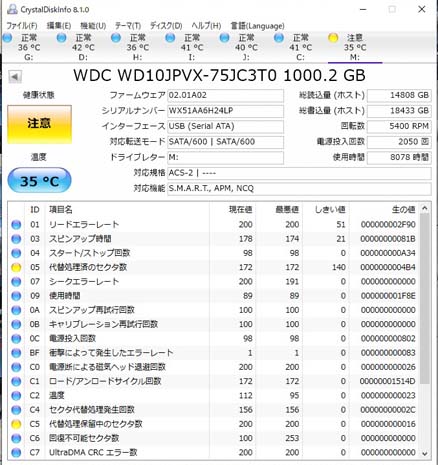438x465 pixels.
Task: Select the G: drive status icon
Action: click(7, 38)
